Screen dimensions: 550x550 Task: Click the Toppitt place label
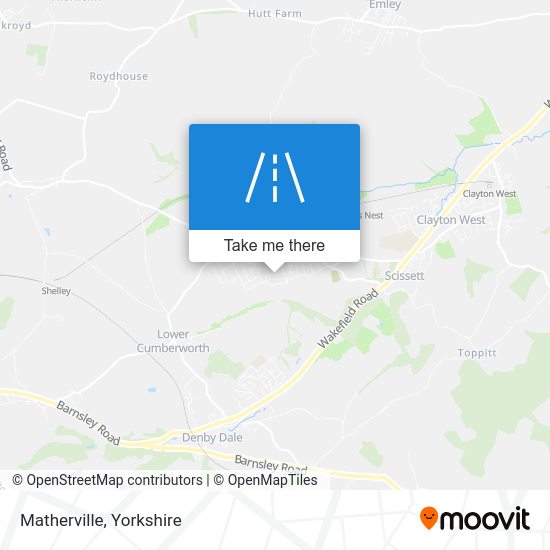click(477, 353)
